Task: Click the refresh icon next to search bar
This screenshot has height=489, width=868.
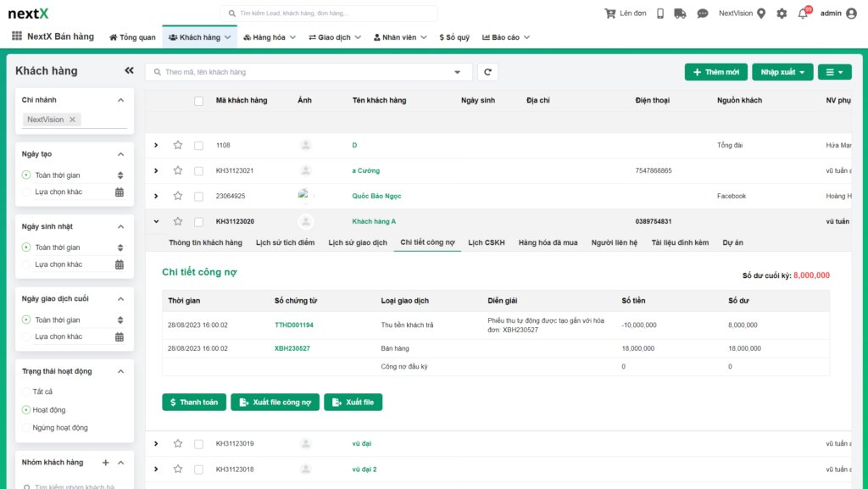Action: 487,72
